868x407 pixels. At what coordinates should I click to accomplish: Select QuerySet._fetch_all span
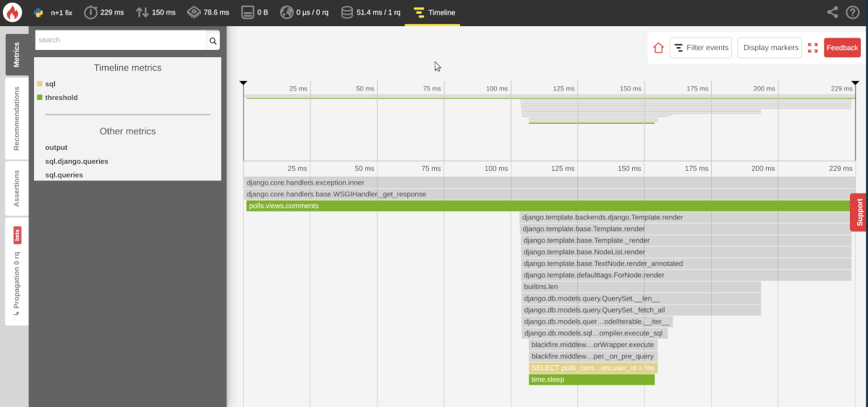tap(641, 310)
